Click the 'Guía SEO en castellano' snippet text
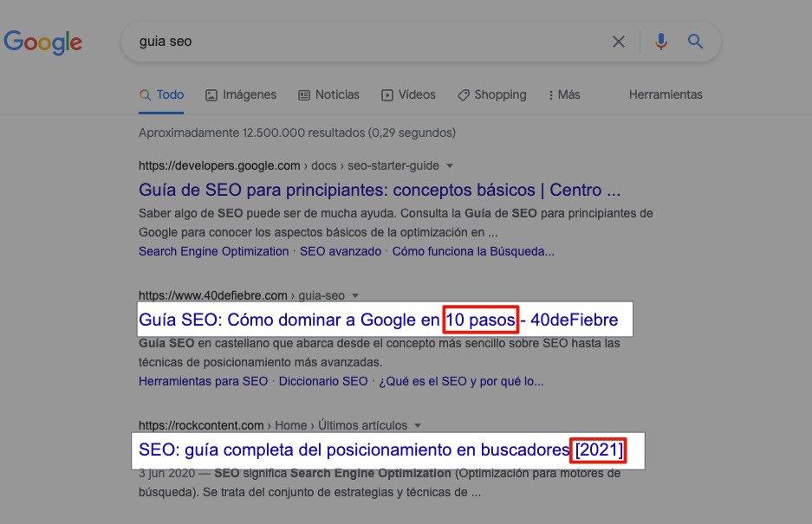 (x=379, y=353)
